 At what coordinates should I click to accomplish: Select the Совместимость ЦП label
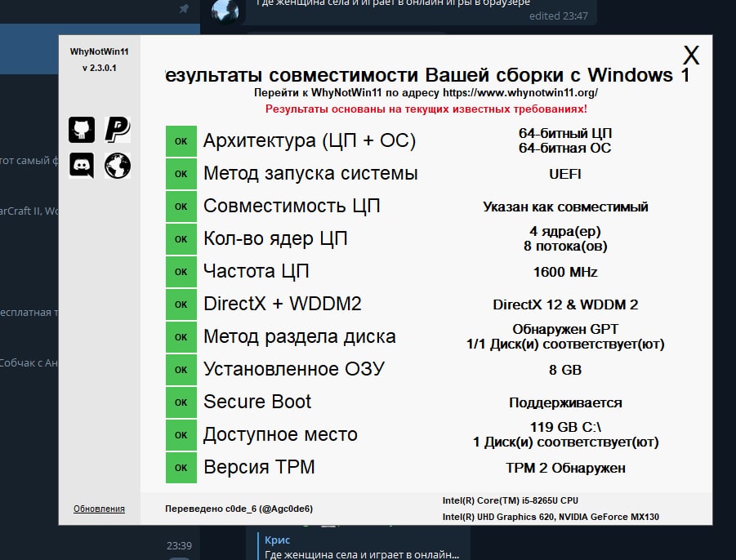point(292,206)
